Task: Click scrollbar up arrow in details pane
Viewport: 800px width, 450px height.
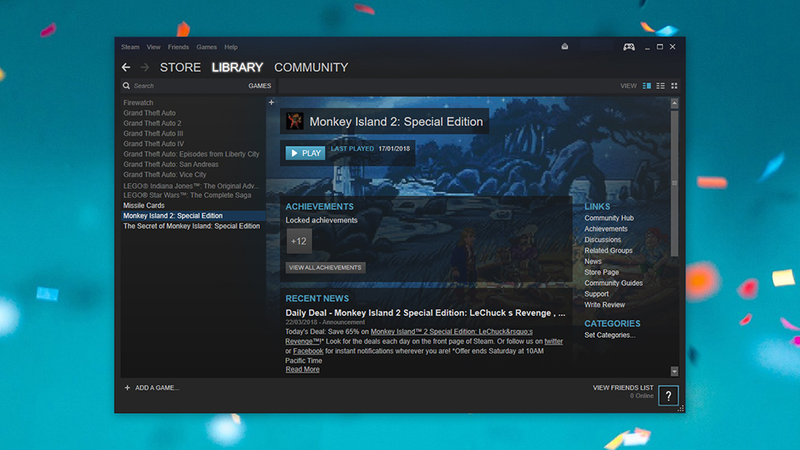Action: [674, 104]
